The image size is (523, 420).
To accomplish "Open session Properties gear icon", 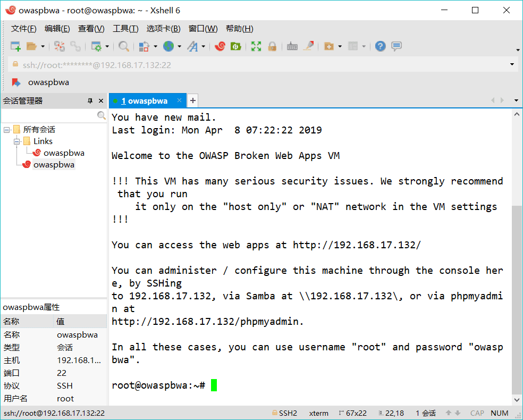I will [x=96, y=46].
